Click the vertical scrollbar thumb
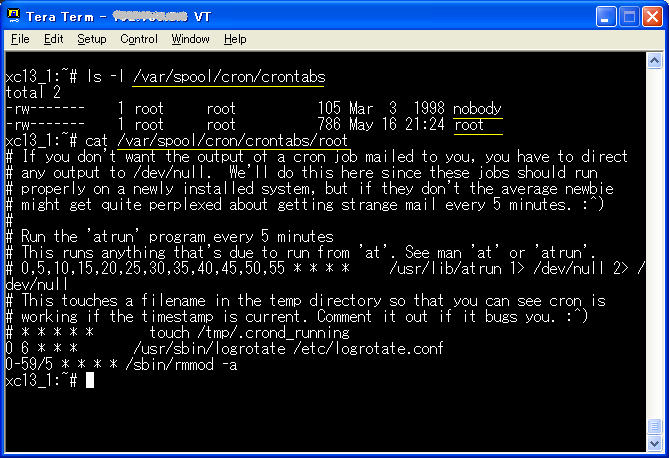Viewport: 669px width, 458px height. 655,424
